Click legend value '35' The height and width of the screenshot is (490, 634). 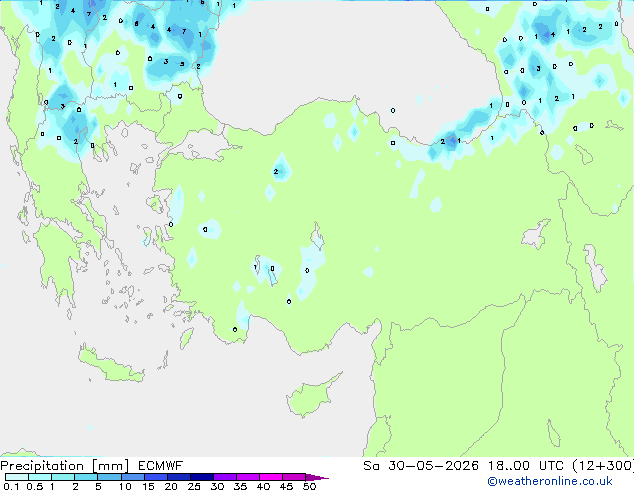[x=240, y=486]
